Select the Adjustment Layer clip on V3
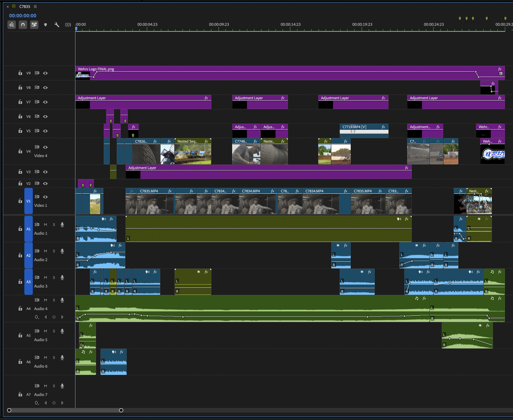Viewport: 513px width, 420px height. (268, 172)
